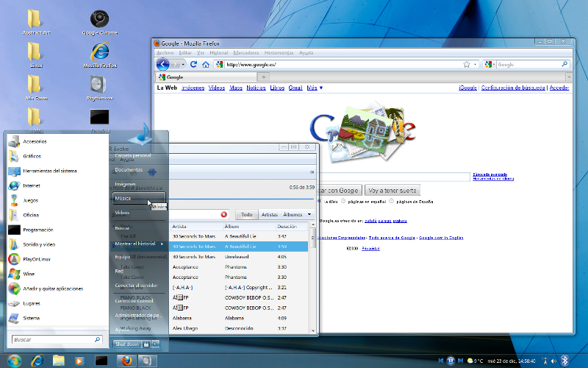
Task: Open a new tab with the plus button
Action: (x=263, y=77)
